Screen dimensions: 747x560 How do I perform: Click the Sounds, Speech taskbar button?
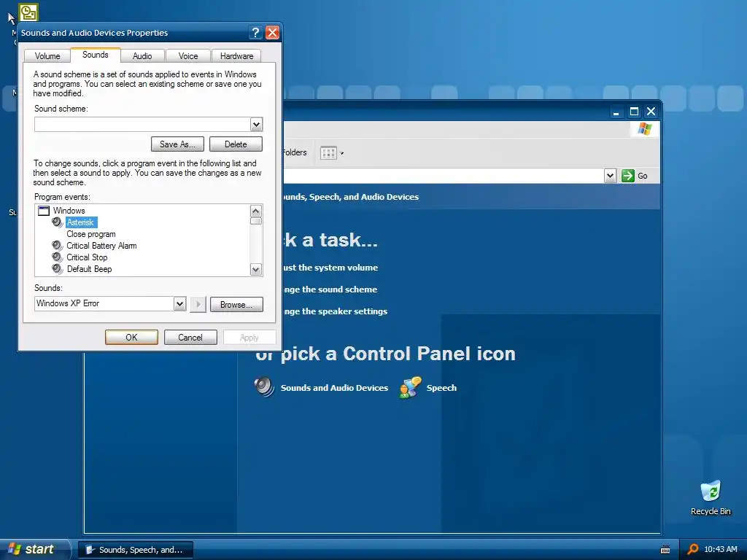135,550
